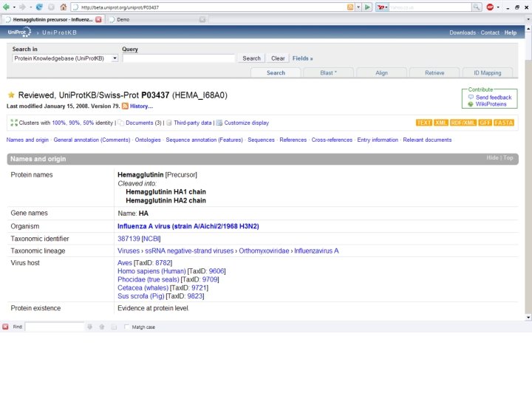
Task: Go to the browser Home icon
Action: tap(63, 7)
